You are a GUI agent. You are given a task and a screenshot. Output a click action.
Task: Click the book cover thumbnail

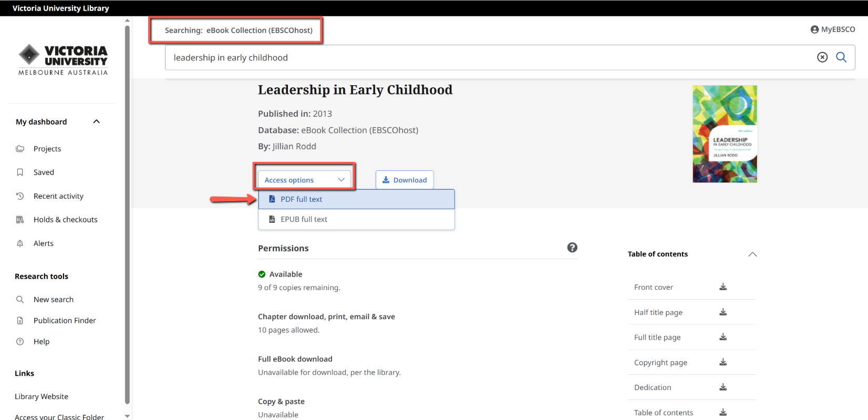725,134
